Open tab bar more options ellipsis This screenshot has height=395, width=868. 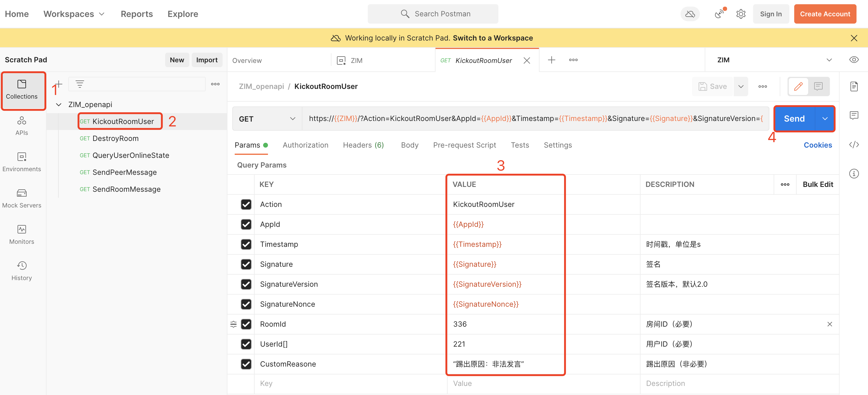(x=573, y=60)
